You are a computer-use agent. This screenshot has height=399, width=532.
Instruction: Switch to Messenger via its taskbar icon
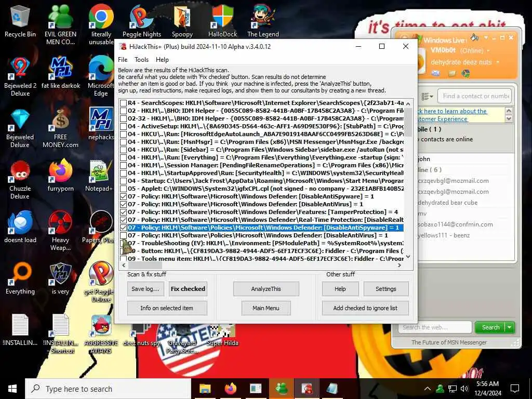(x=282, y=389)
